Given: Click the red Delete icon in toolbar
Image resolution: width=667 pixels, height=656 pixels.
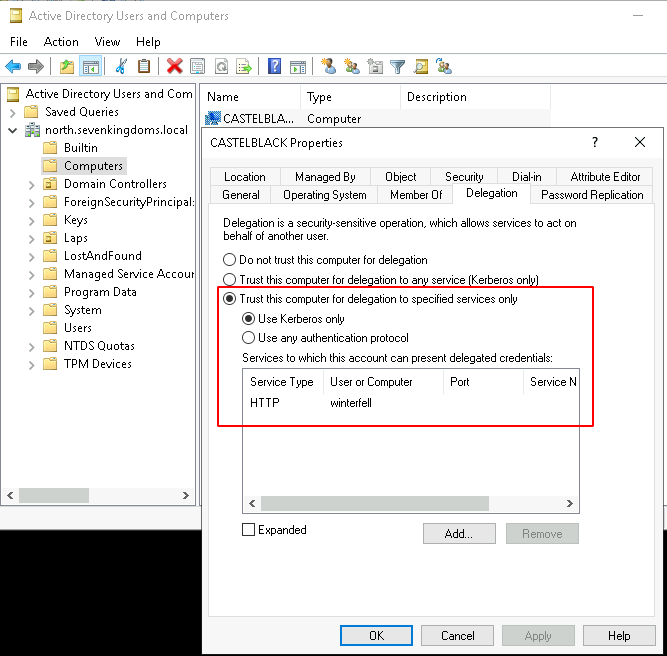Looking at the screenshot, I should pyautogui.click(x=174, y=66).
